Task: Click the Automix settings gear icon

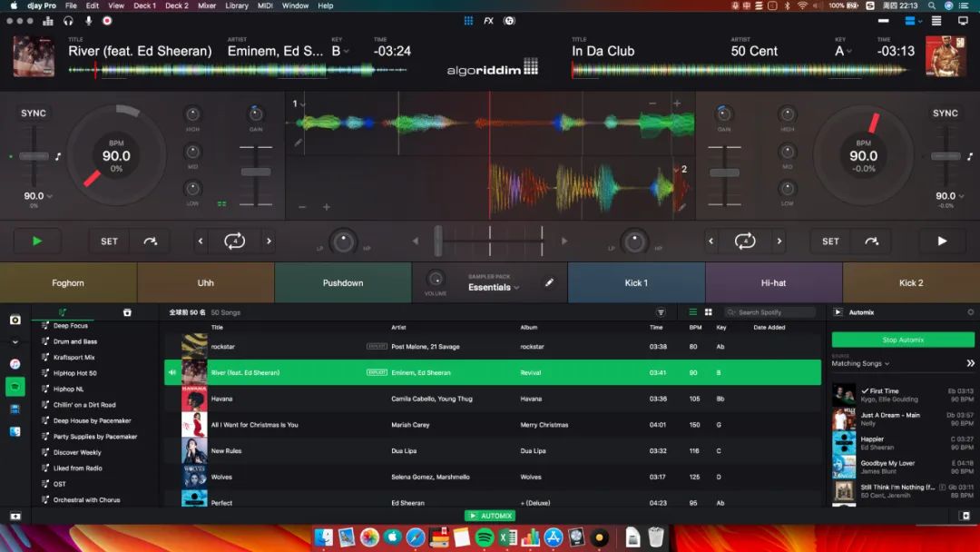Action: (x=970, y=312)
